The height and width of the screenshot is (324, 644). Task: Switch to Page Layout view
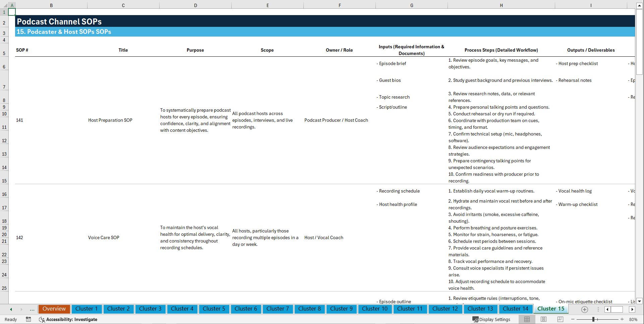tap(544, 319)
